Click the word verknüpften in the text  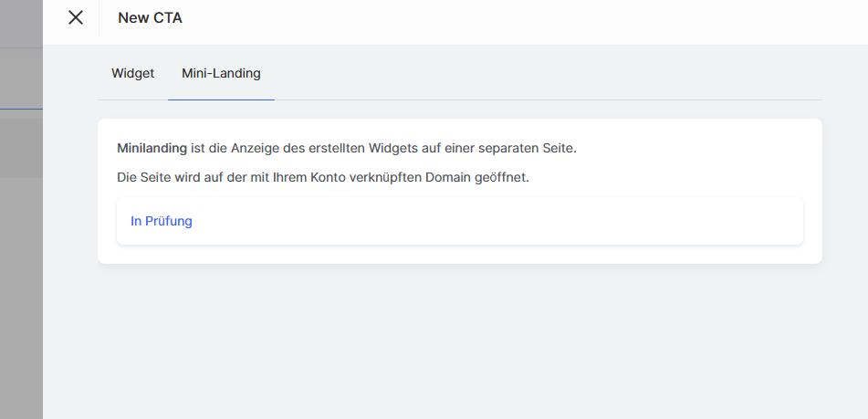(372, 177)
